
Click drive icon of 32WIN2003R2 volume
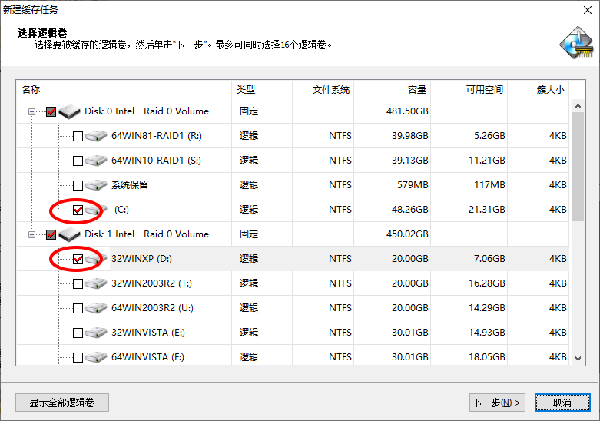point(96,284)
